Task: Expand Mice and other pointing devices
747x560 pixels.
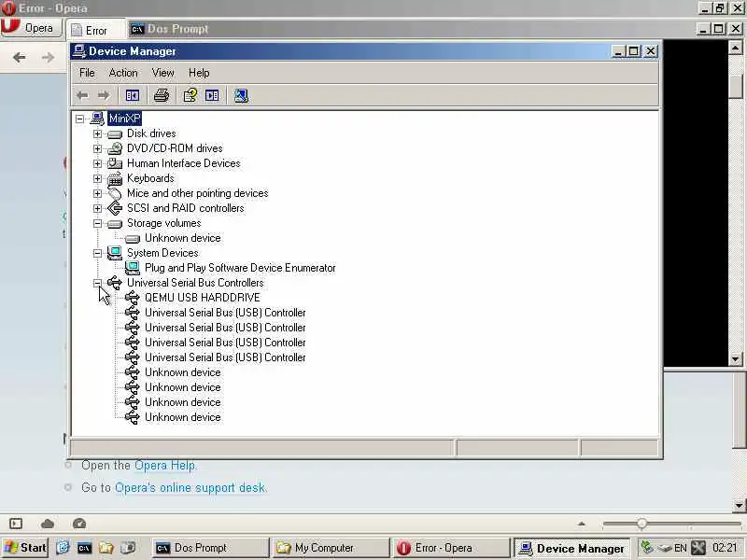Action: (x=98, y=193)
